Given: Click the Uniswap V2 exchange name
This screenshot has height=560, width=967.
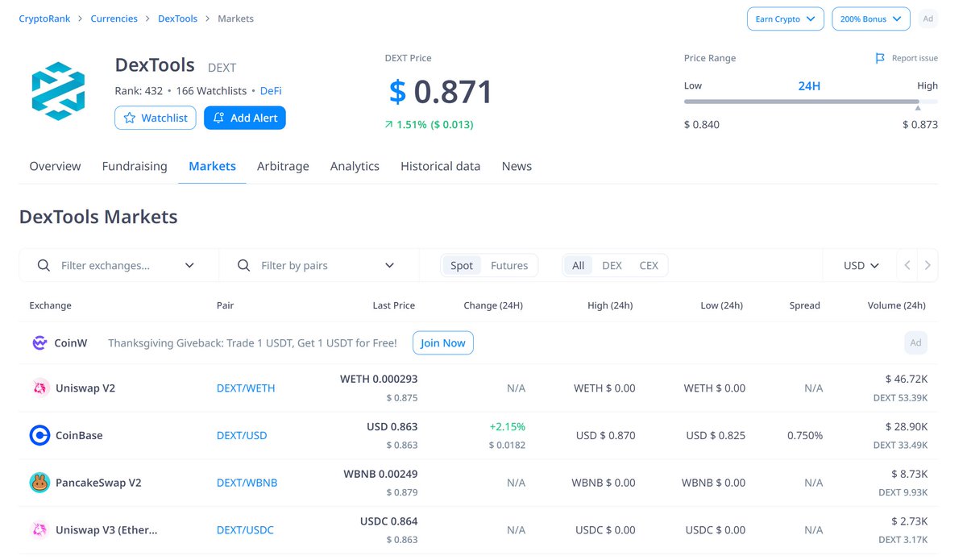Looking at the screenshot, I should tap(85, 388).
